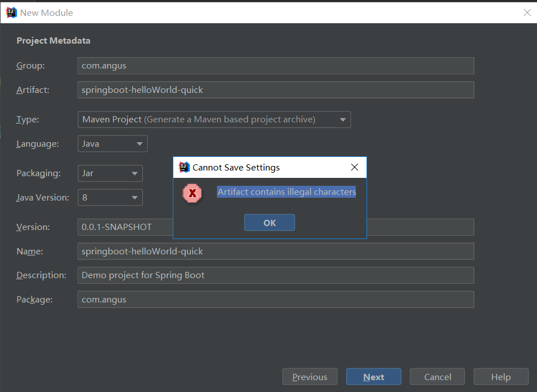Click the 'Package:' label
Viewport: 537px width, 392px height.
click(35, 300)
